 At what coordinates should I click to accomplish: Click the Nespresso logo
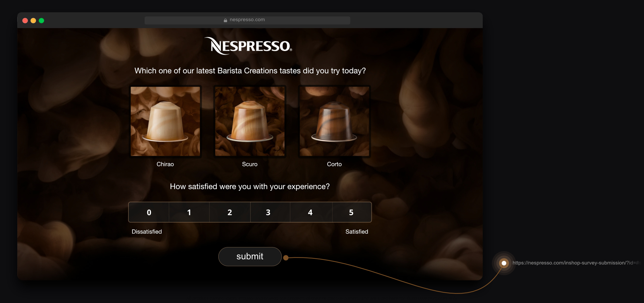[x=248, y=46]
